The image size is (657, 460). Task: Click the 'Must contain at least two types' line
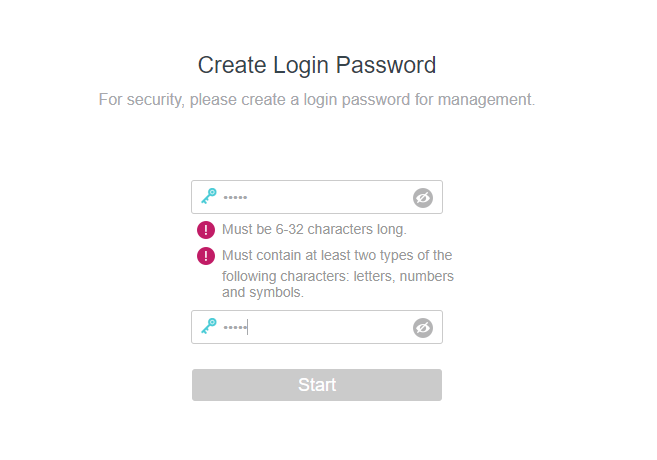(337, 255)
